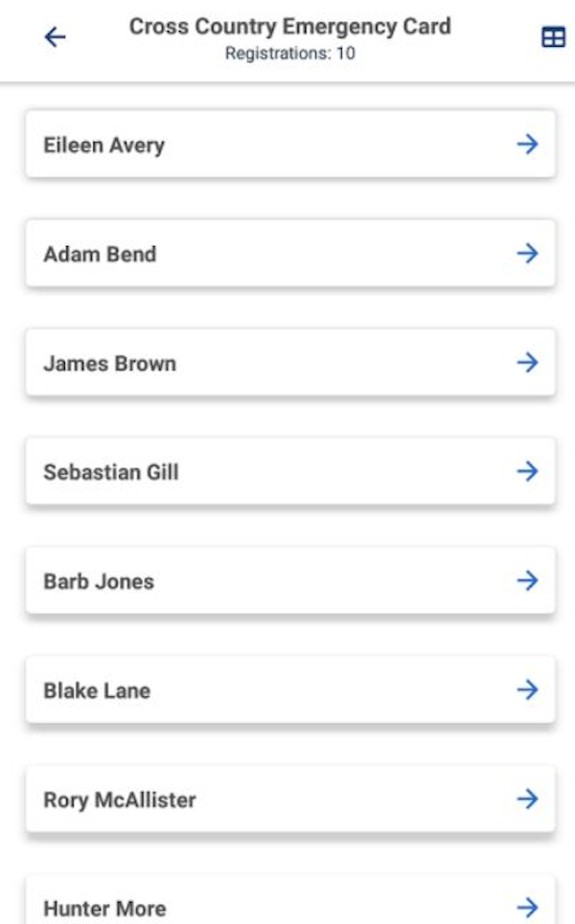Click arrow icon next to Rory McAllister
575x924 pixels.
click(527, 800)
